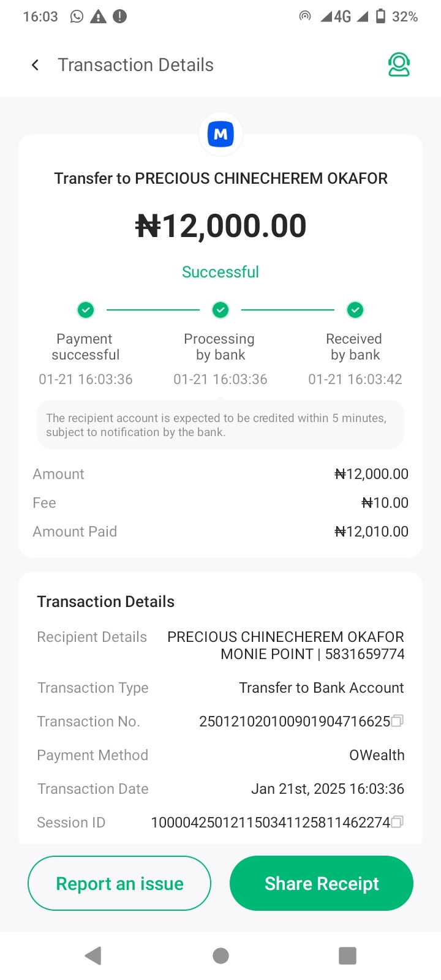Tap the Transaction Details page title

pyautogui.click(x=135, y=65)
